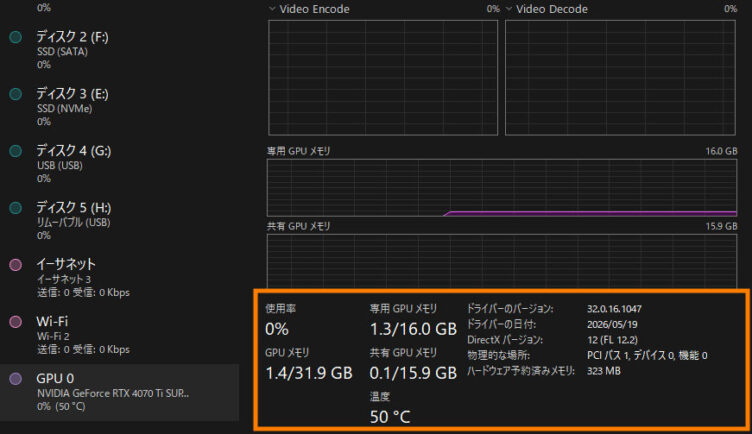Show the イーサネット 3 performance entry

point(119,277)
